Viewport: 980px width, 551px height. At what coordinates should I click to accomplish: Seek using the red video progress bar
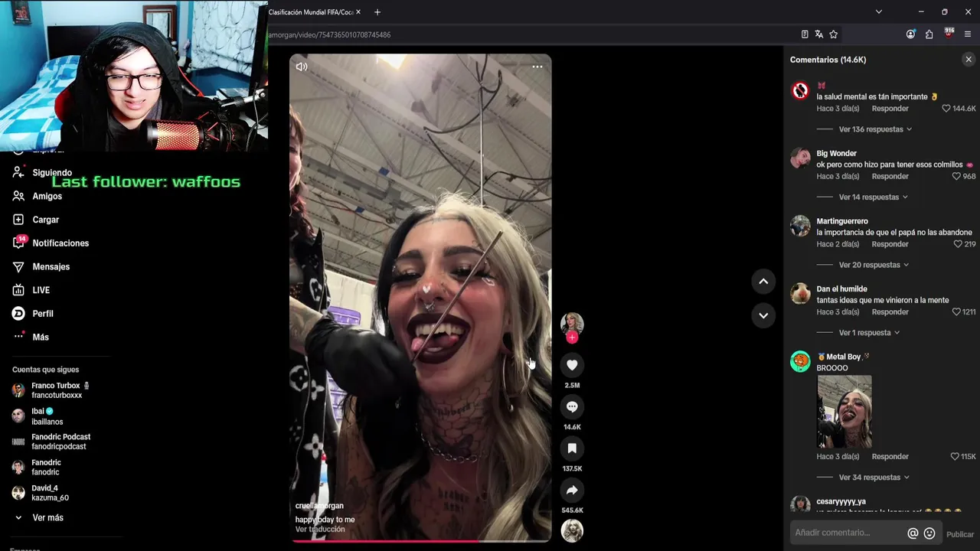[x=420, y=541]
